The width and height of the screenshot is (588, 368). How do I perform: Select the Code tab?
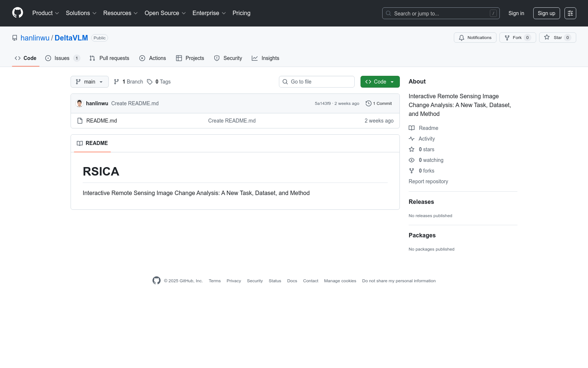point(26,58)
